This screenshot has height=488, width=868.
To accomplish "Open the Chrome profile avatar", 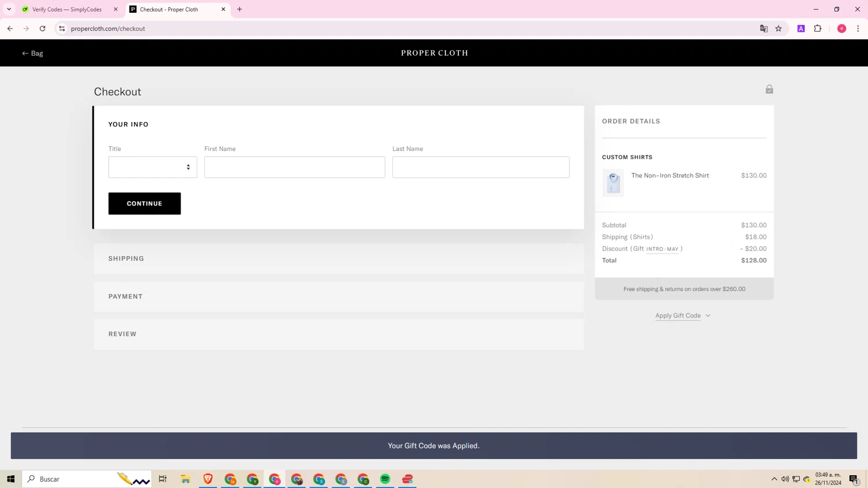I will tap(842, 28).
